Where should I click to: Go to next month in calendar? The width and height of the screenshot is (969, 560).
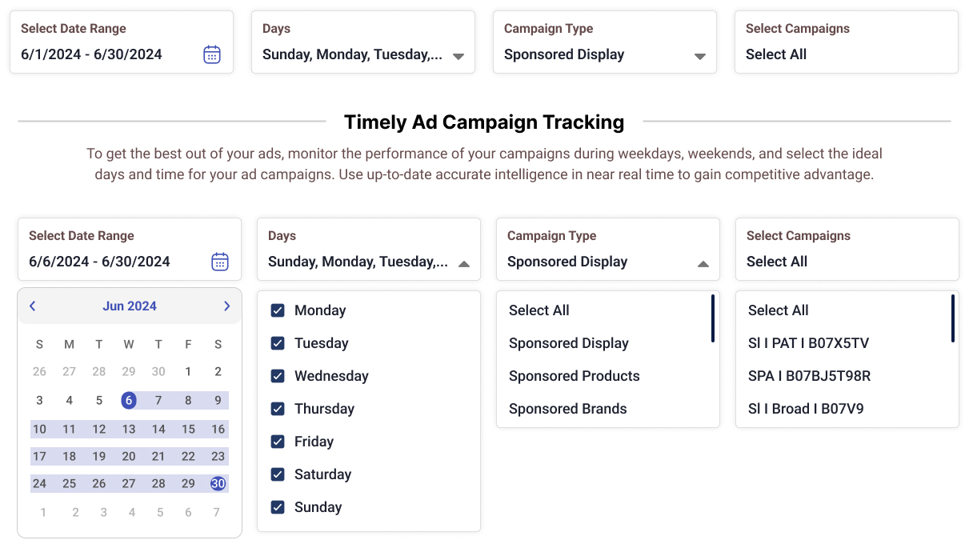[x=226, y=306]
